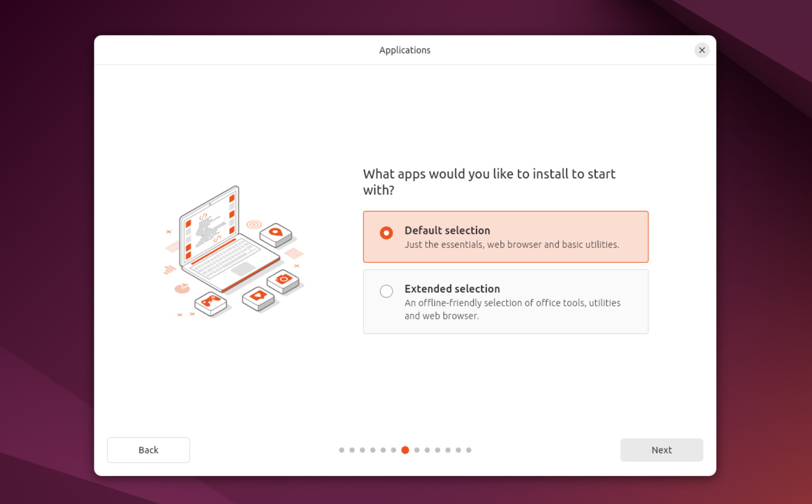Viewport: 812px width, 504px height.
Task: Click the Default selection description text
Action: click(512, 244)
